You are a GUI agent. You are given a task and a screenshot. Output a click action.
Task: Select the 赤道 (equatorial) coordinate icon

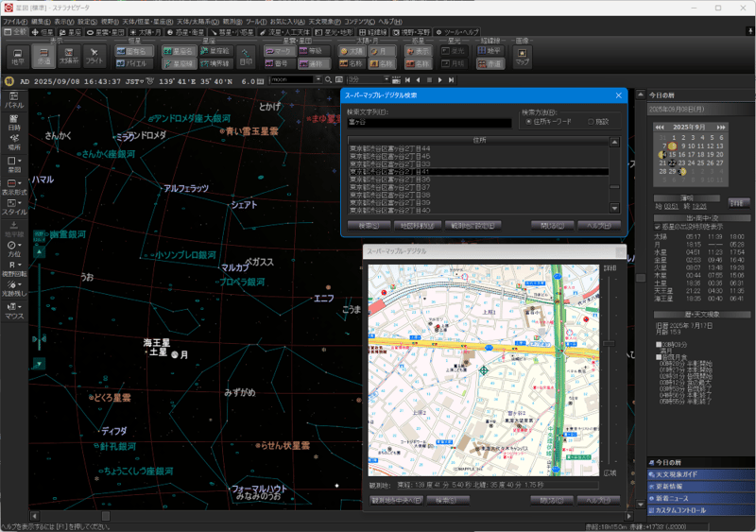pos(43,55)
